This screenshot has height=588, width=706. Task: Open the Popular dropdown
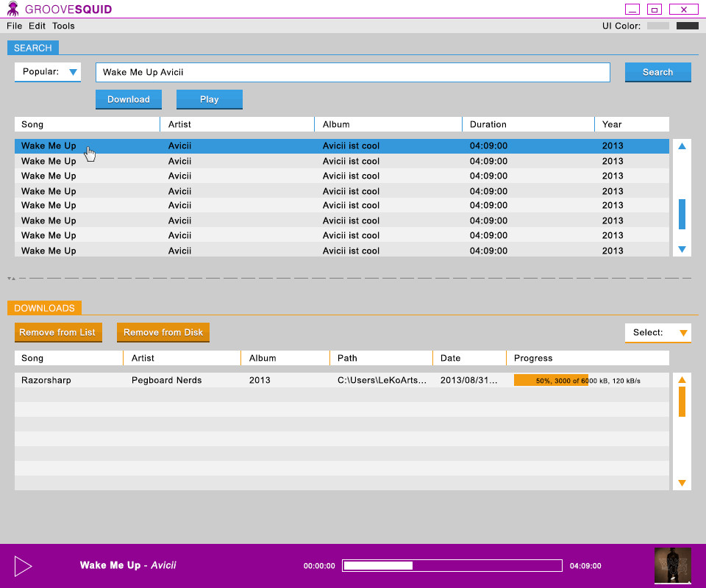[x=48, y=72]
